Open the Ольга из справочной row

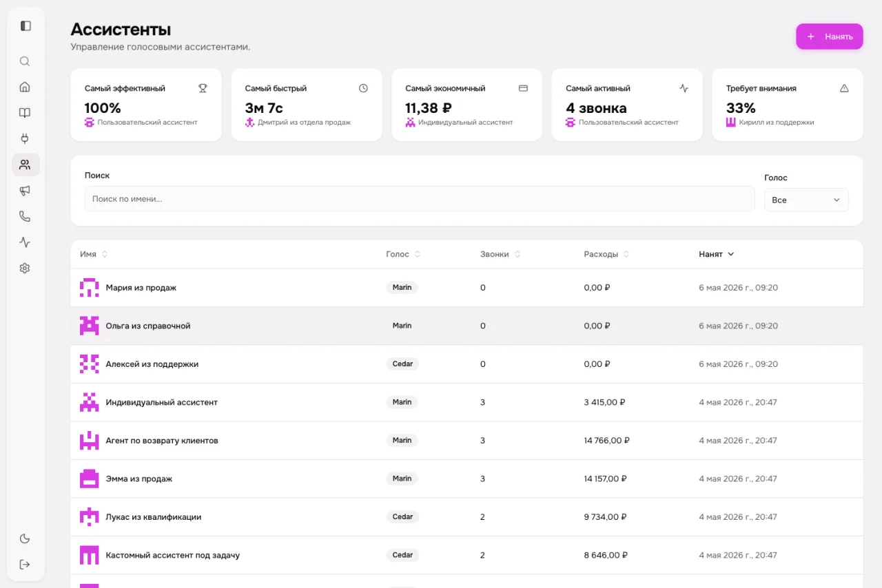pos(466,326)
